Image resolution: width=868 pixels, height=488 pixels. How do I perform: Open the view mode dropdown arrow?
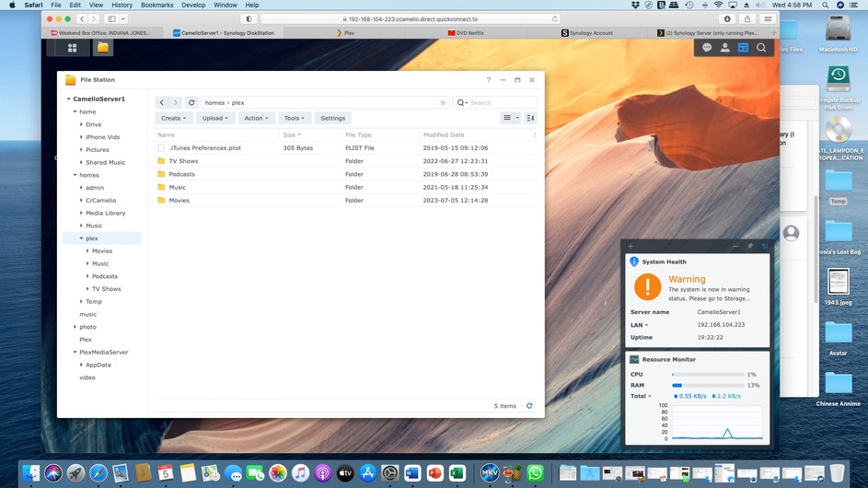pos(517,118)
